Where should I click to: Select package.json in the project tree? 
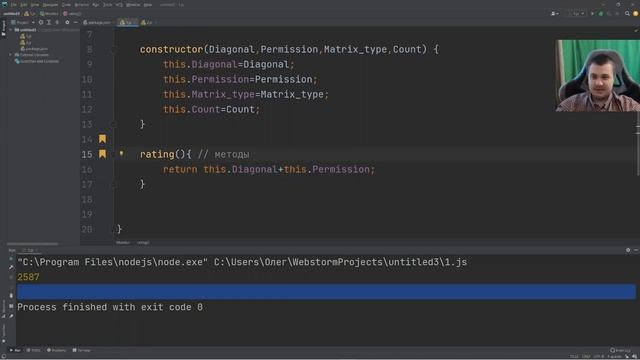[34, 49]
